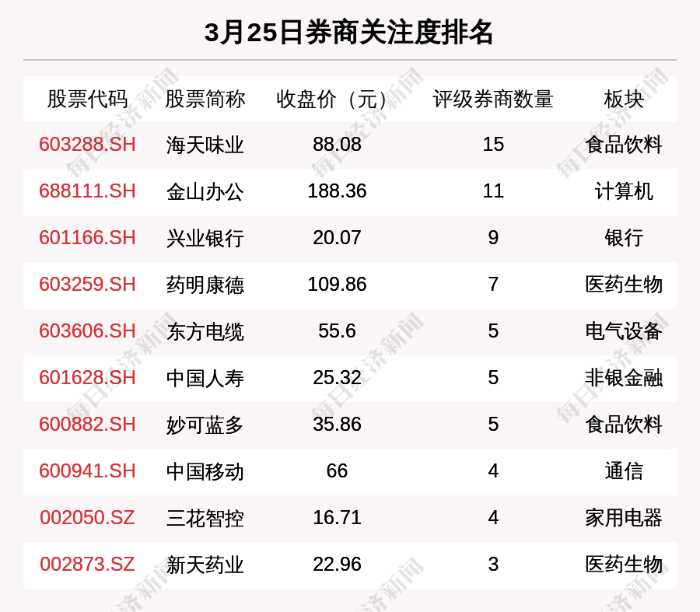Click closing price 109.86

coord(337,285)
